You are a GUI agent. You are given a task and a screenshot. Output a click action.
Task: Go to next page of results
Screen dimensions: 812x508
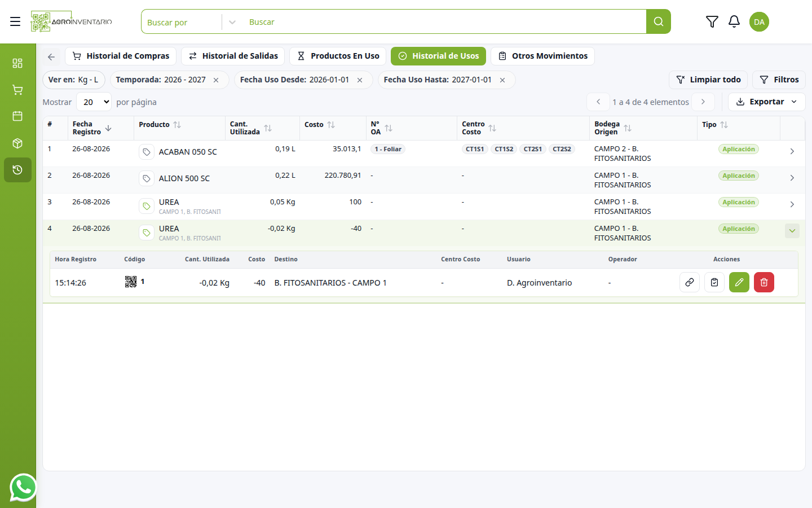coord(703,102)
